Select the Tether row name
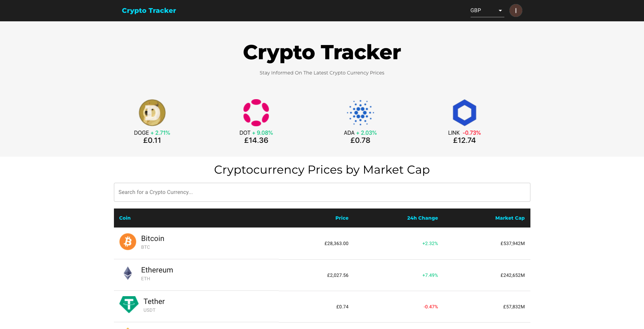The image size is (644, 329). coord(154,302)
